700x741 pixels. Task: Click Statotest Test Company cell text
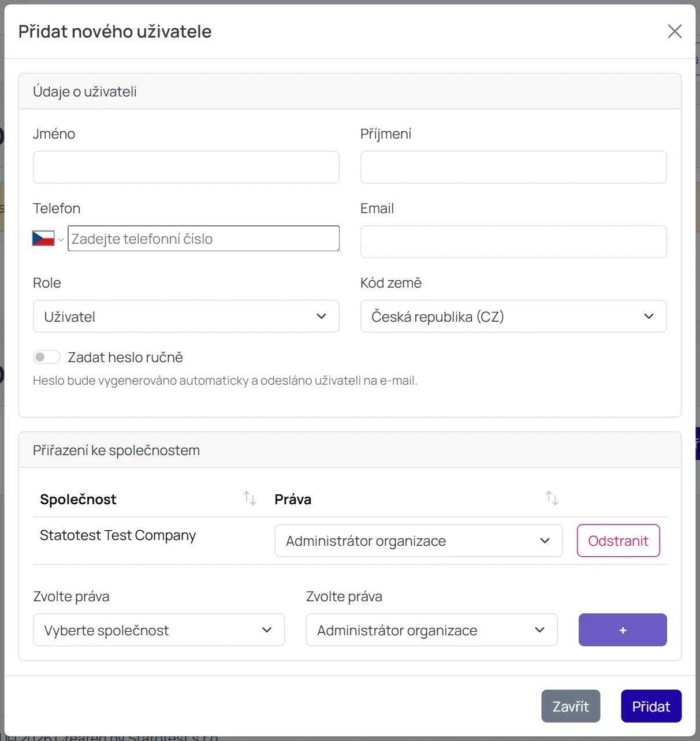(118, 535)
